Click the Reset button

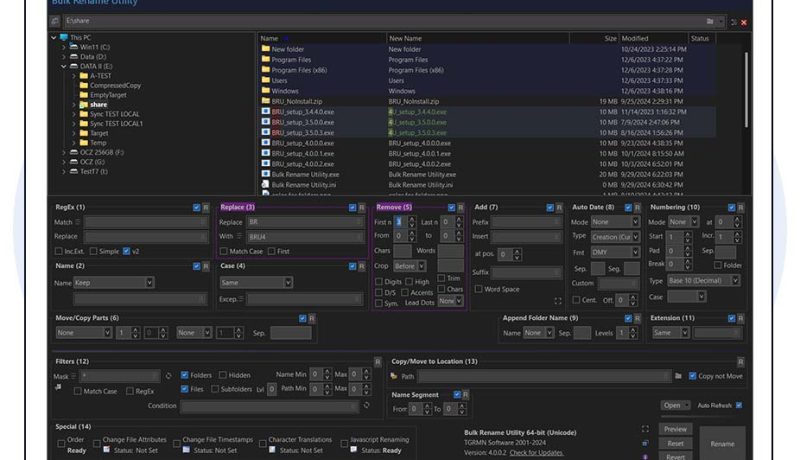(x=676, y=443)
